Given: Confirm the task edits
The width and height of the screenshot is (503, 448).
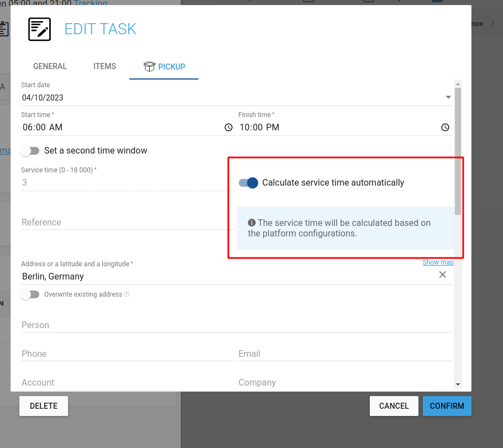Looking at the screenshot, I should tap(447, 406).
